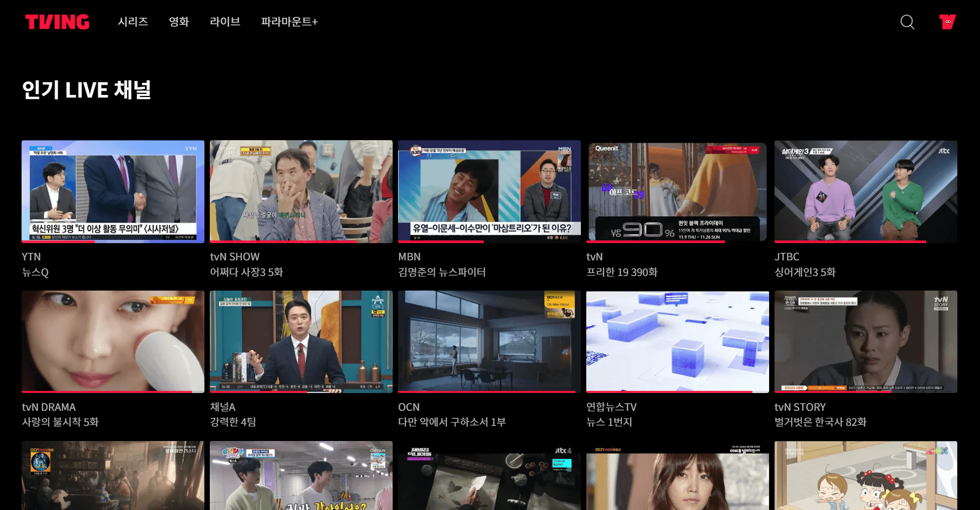The image size is (980, 510).
Task: Play the tvN 프리한 19 thumbnail
Action: (677, 191)
